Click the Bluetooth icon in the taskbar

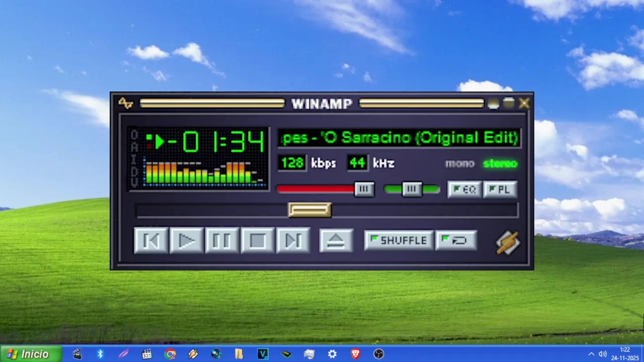pos(100,354)
